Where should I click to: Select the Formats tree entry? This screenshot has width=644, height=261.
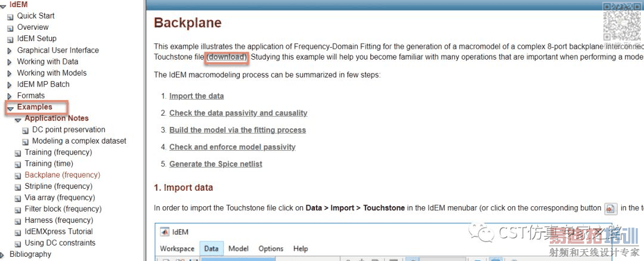click(31, 95)
